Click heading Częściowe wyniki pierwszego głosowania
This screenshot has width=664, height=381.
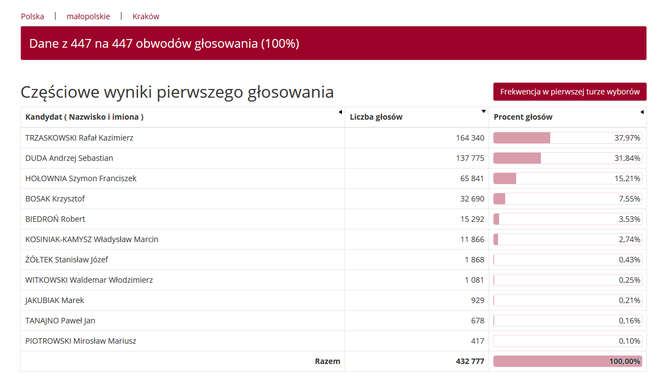(x=177, y=92)
